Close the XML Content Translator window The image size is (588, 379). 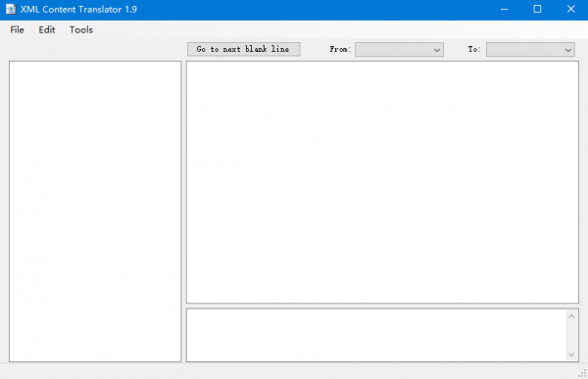pyautogui.click(x=570, y=10)
